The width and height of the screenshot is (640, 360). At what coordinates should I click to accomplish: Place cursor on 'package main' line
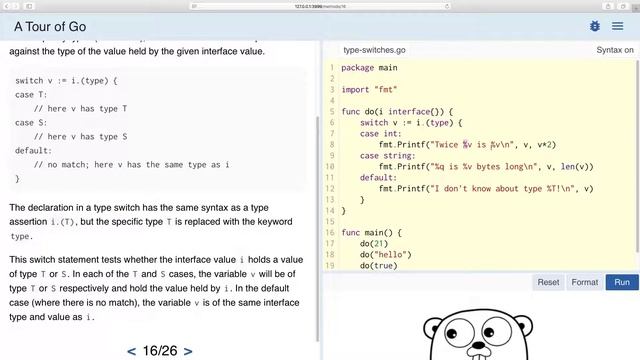[x=369, y=68]
